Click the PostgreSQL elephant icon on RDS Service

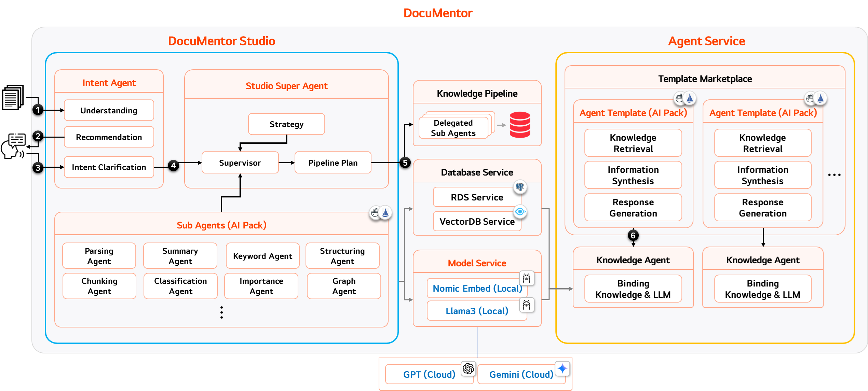(520, 187)
